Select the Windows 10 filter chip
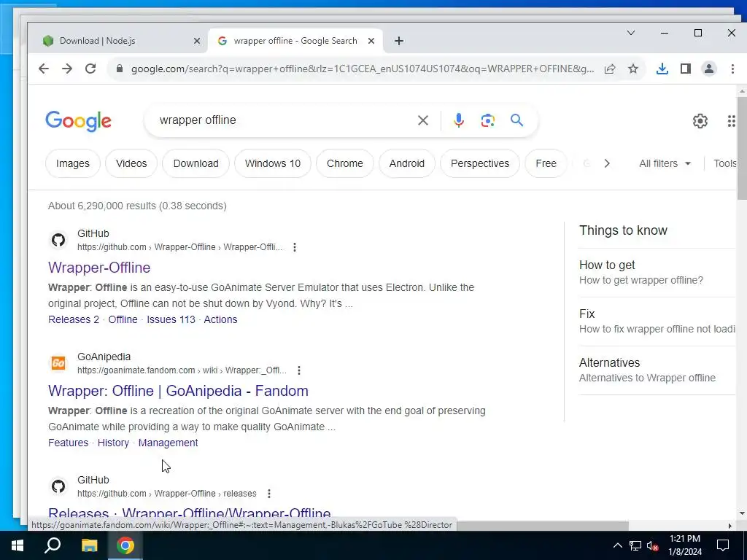Image resolution: width=747 pixels, height=560 pixels. pyautogui.click(x=273, y=163)
